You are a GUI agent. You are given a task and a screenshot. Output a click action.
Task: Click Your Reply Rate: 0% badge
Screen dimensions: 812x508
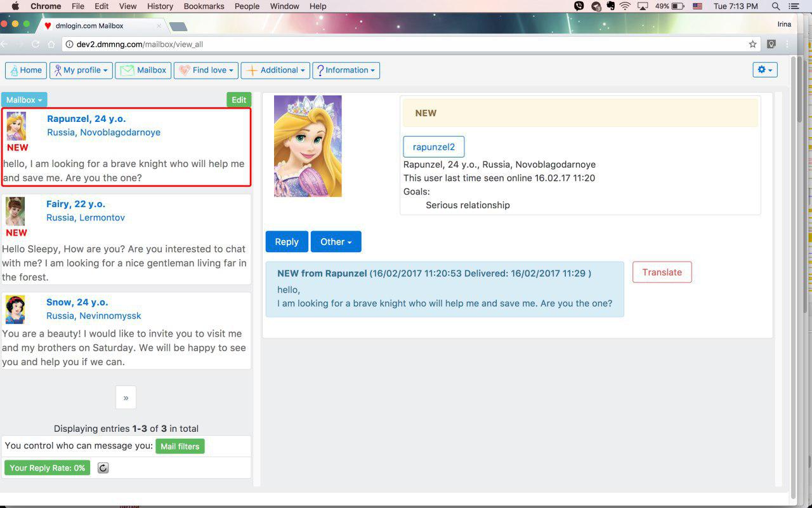pos(48,468)
